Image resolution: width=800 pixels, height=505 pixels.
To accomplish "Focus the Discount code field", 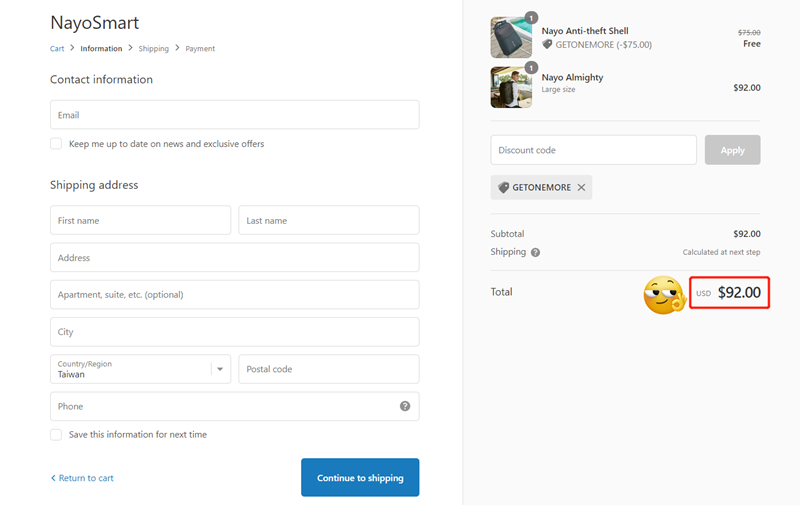I will click(x=593, y=150).
